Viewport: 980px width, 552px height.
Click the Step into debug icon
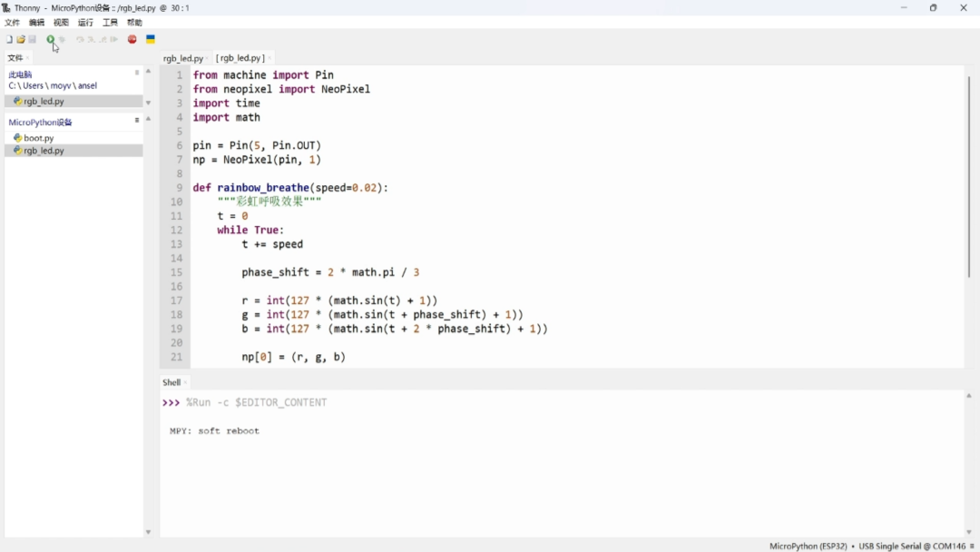pyautogui.click(x=92, y=39)
